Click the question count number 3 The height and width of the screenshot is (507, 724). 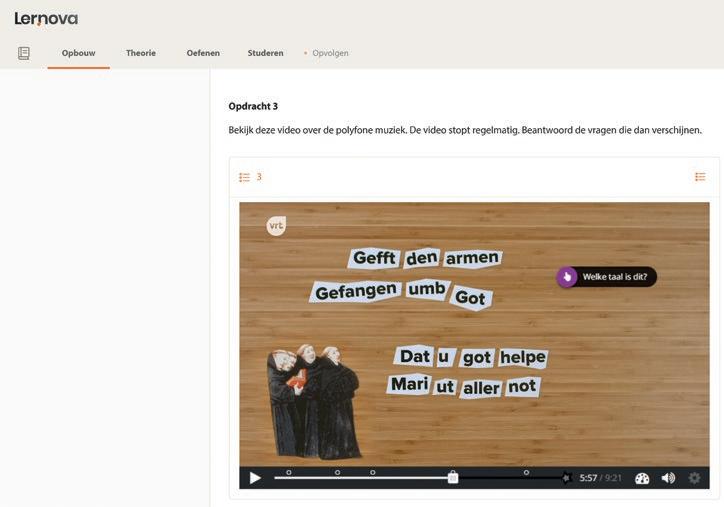259,177
